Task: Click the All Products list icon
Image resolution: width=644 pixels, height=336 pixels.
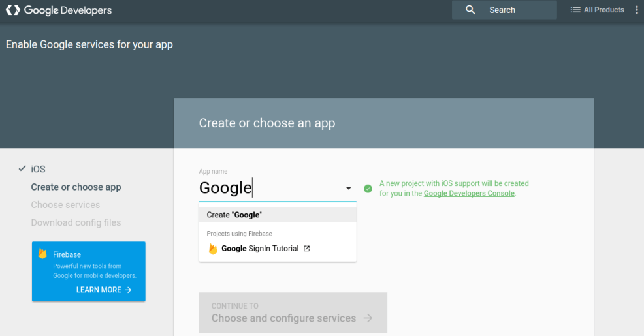Action: pos(575,10)
